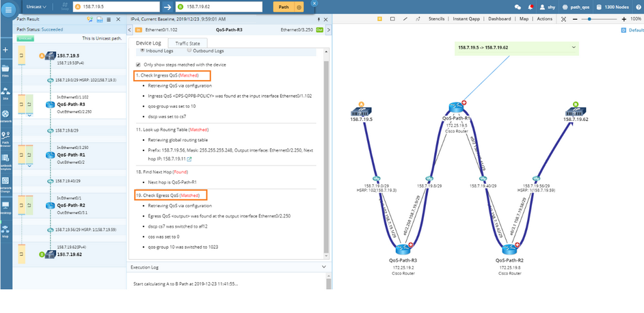Expand chevron under QoS-Path-R3 hop
The image size is (644, 313).
click(29, 115)
